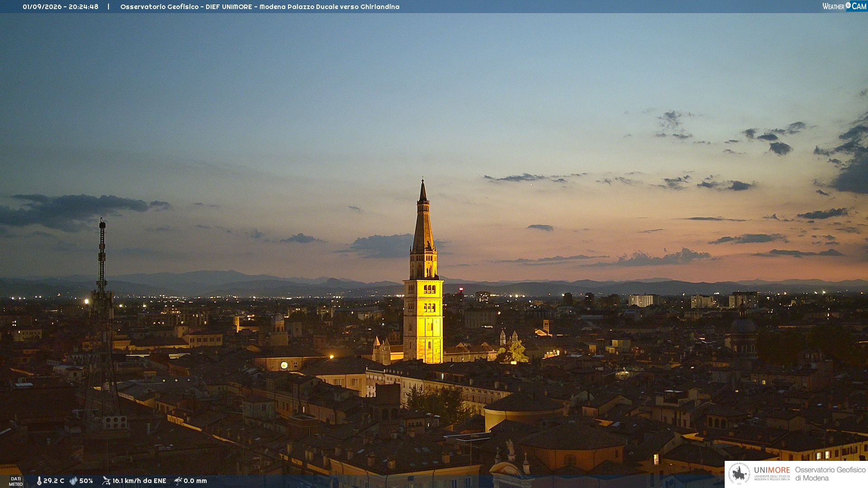Click the radio antenna mast in image
The image size is (868, 488).
pyautogui.click(x=102, y=316)
